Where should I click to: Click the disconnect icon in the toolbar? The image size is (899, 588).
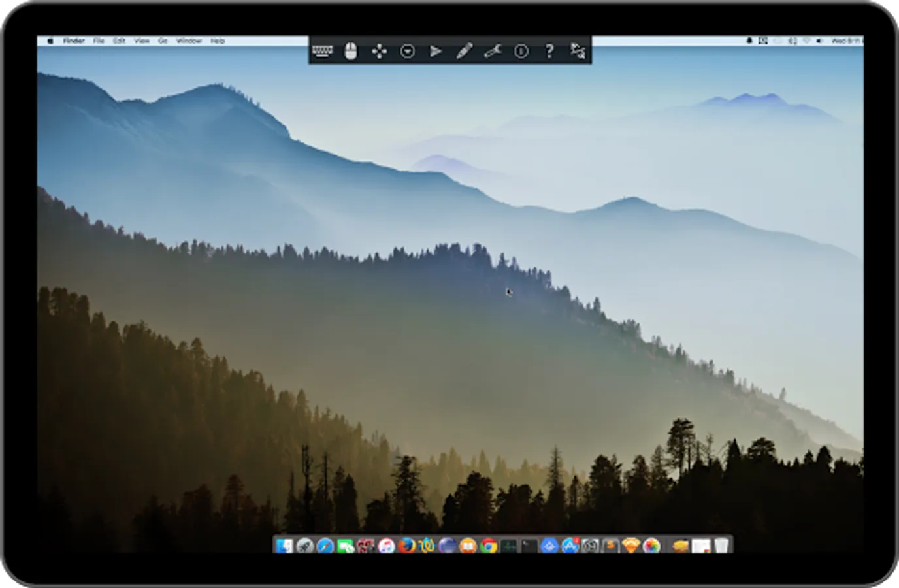tap(578, 51)
